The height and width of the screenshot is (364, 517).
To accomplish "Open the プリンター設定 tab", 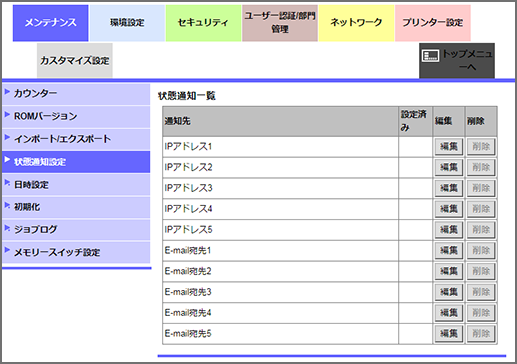I will click(433, 23).
